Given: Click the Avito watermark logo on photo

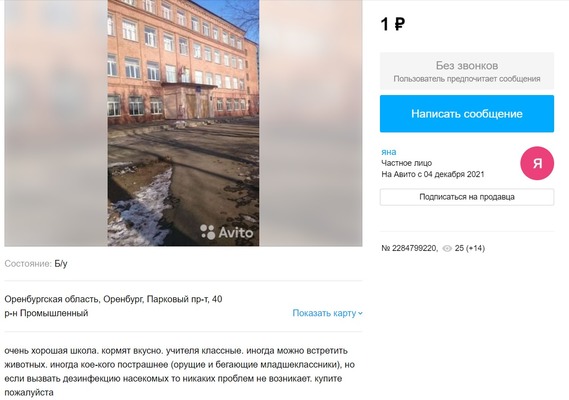Looking at the screenshot, I should tap(227, 232).
